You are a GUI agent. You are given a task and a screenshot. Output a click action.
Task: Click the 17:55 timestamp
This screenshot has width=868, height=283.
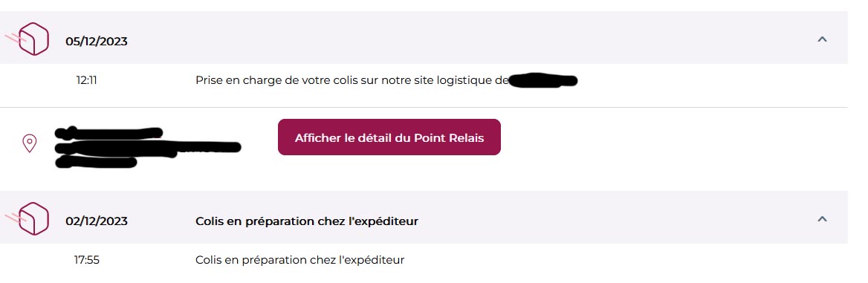[x=87, y=260]
